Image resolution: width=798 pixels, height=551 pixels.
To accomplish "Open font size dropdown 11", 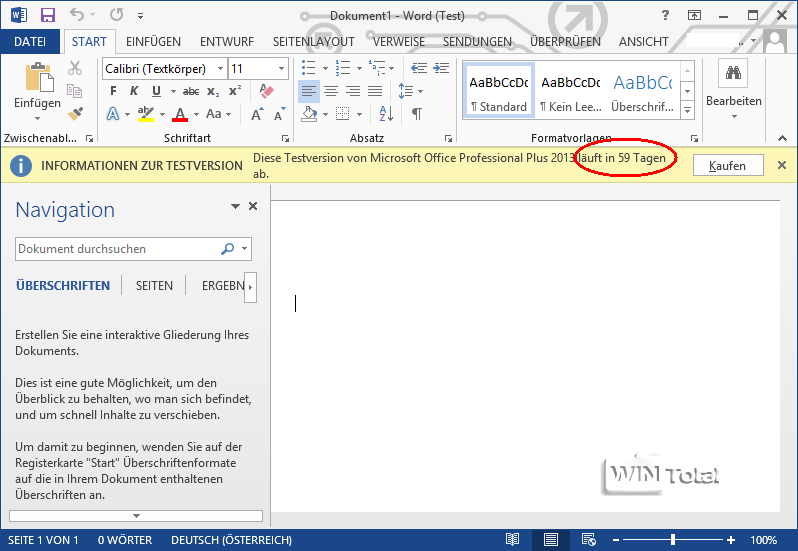I will [x=281, y=69].
